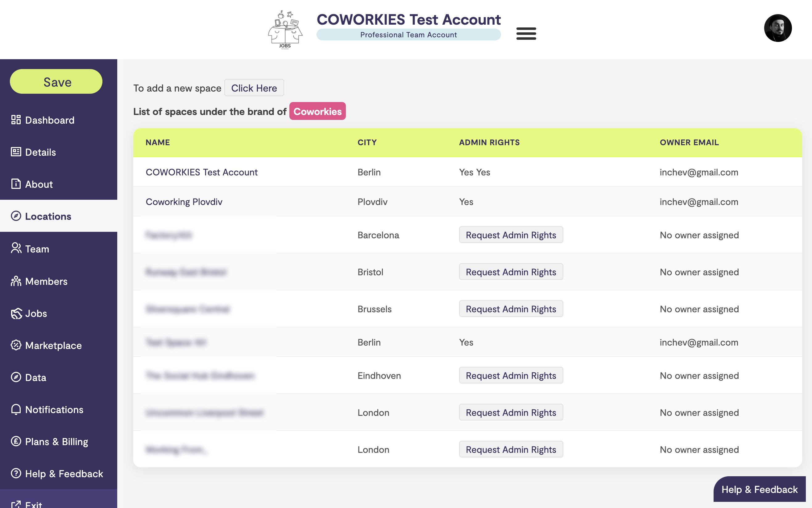
Task: Request Admin Rights for Barcelona space
Action: [510, 235]
